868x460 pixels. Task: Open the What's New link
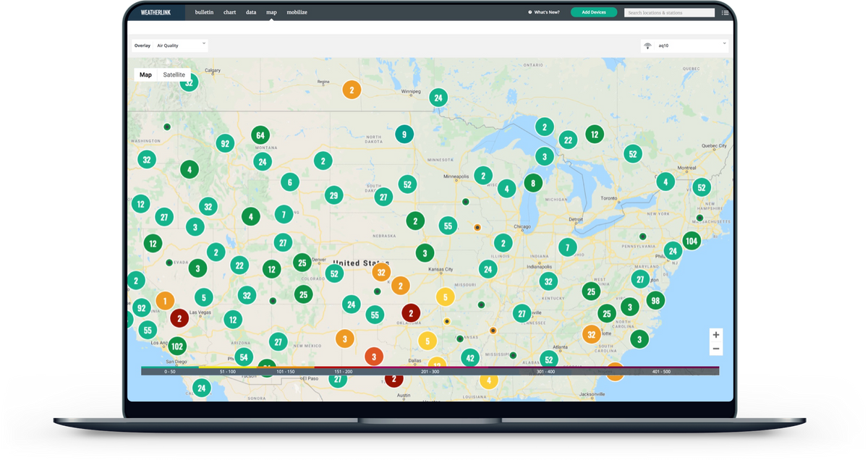pos(545,12)
